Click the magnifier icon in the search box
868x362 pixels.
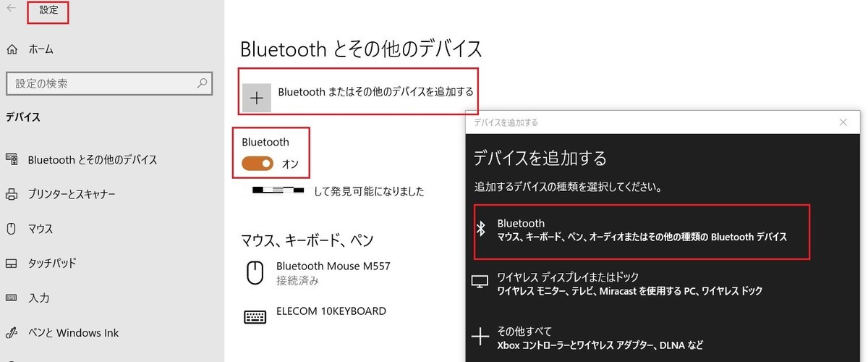click(x=203, y=83)
